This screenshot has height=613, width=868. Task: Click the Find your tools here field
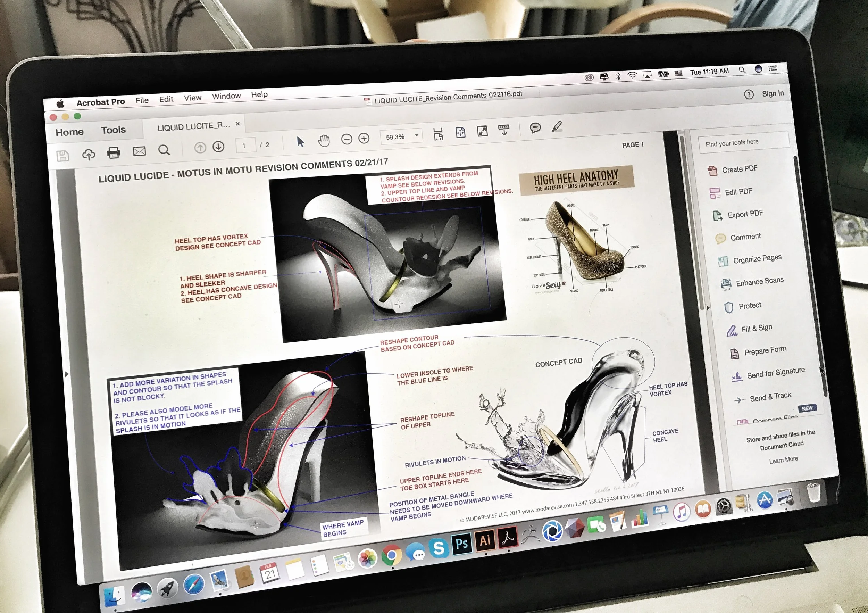click(744, 142)
